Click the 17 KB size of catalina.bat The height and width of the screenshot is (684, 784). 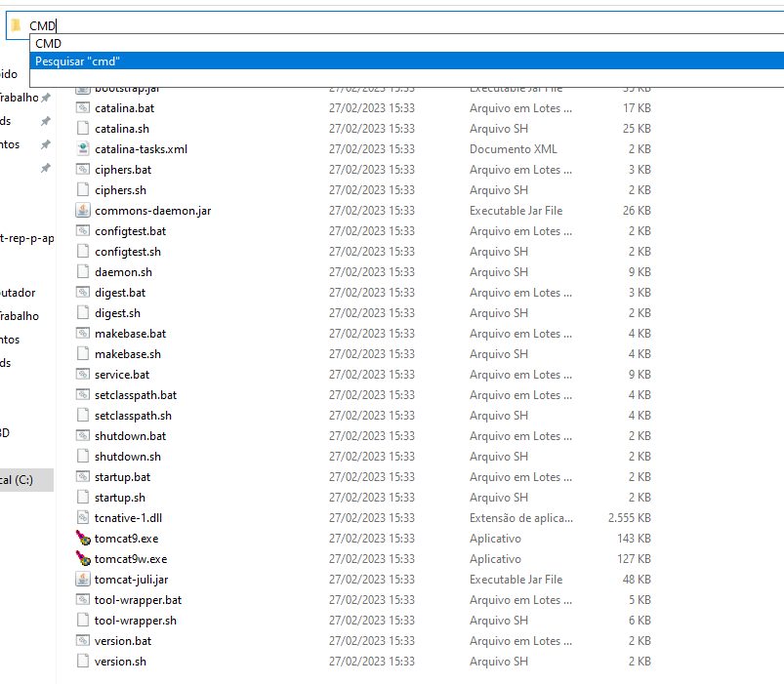(637, 108)
